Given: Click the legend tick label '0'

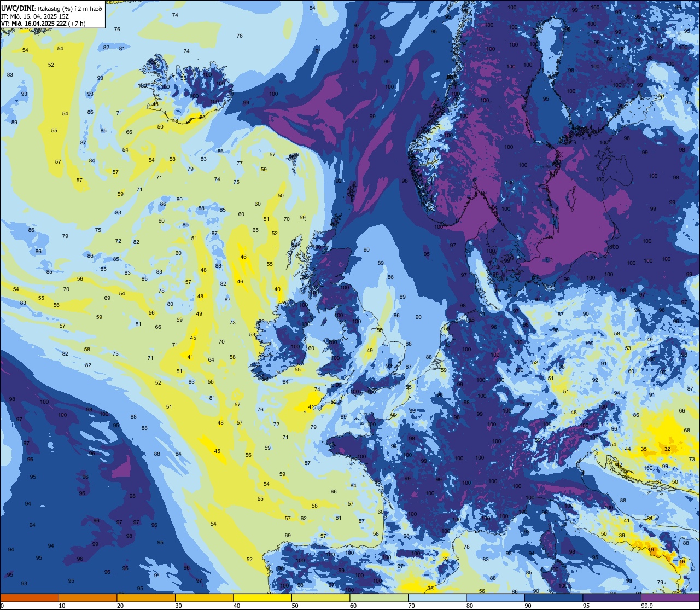Looking at the screenshot, I should (x=3, y=606).
